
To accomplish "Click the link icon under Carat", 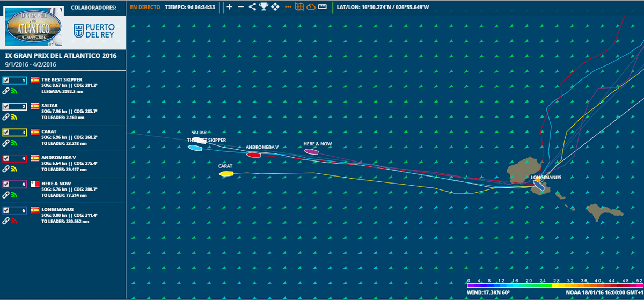I will click(6, 143).
